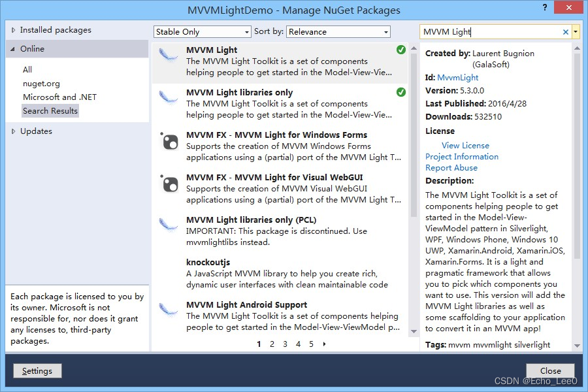Collapse the Online section
The width and height of the screenshot is (588, 392).
click(13, 49)
